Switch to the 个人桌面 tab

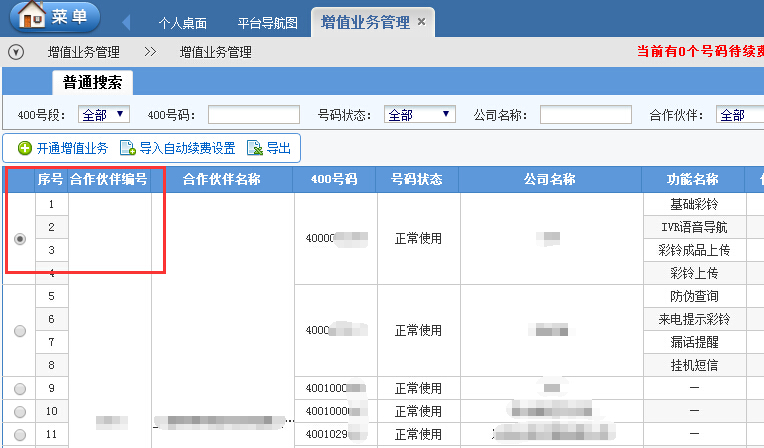click(186, 23)
